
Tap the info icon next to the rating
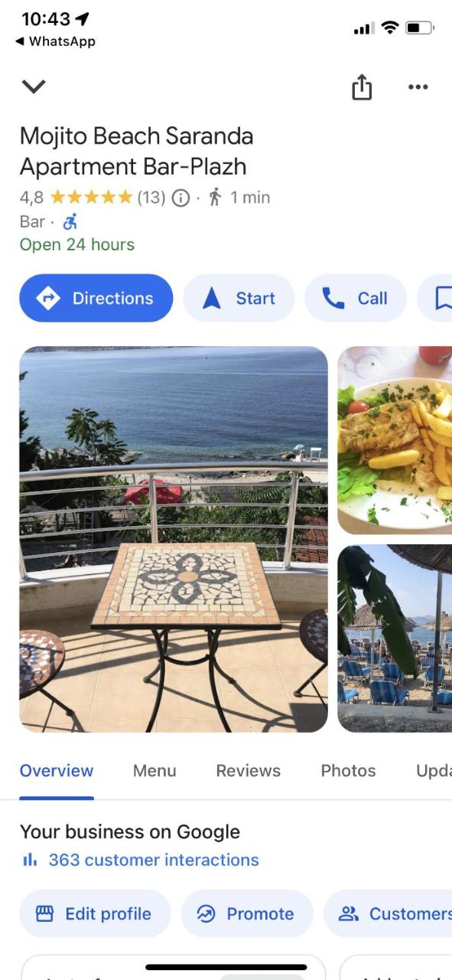[x=180, y=198]
